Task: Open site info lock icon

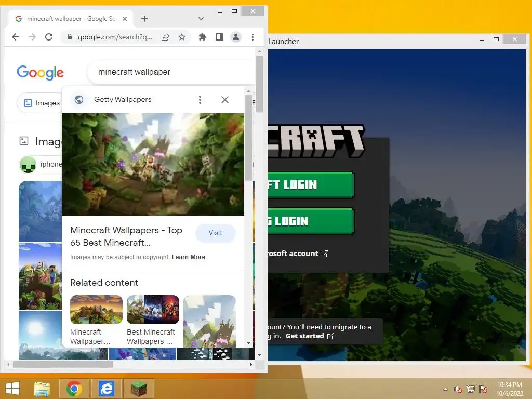Action: 70,37
